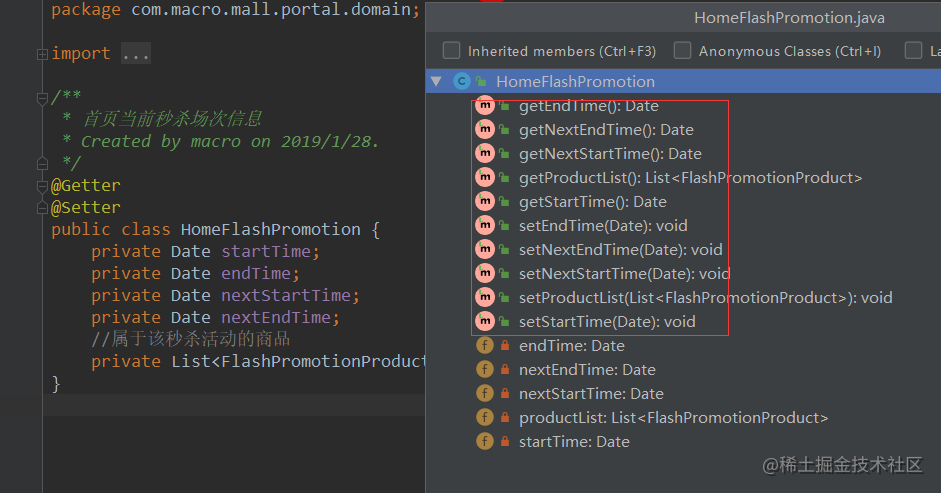
Task: Click method icon of getEndTime()
Action: tap(484, 106)
